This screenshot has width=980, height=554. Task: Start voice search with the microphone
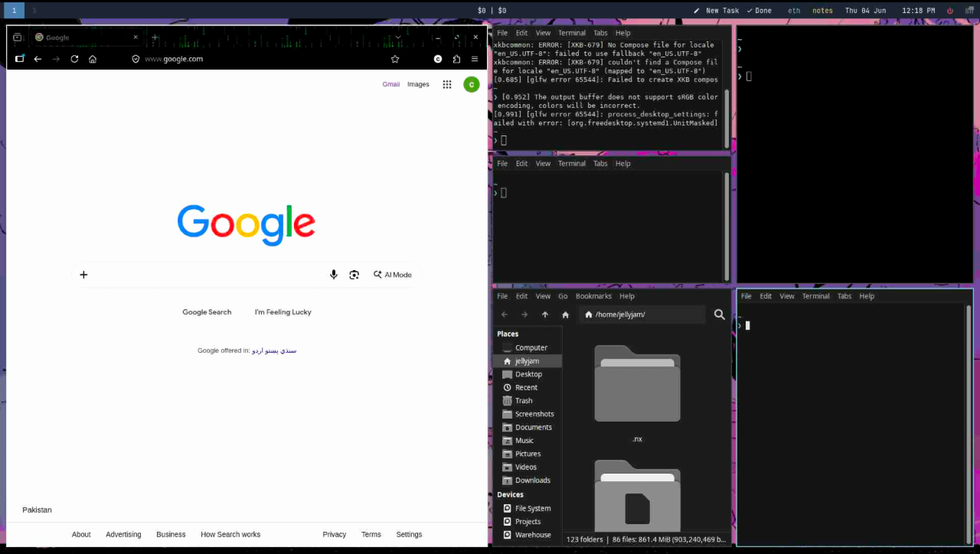point(333,274)
